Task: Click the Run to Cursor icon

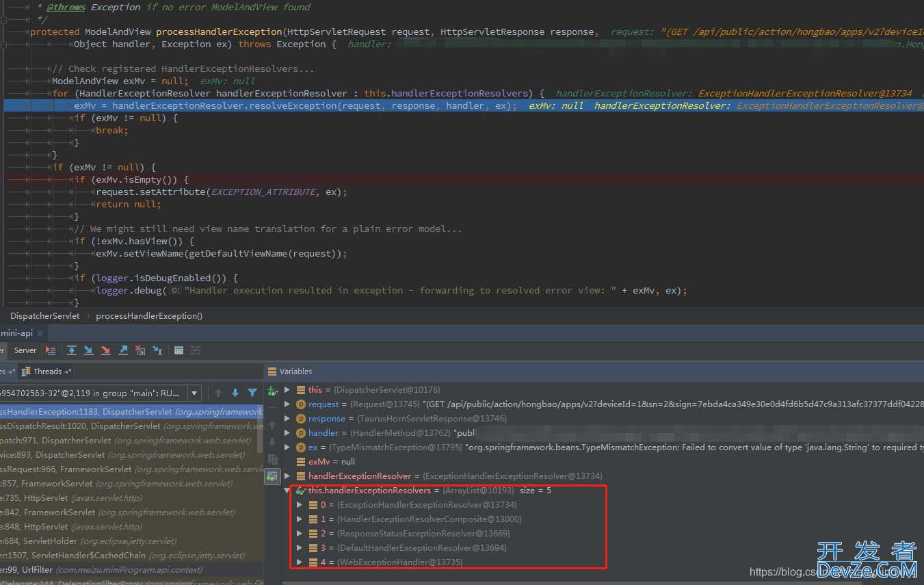Action: tap(157, 350)
